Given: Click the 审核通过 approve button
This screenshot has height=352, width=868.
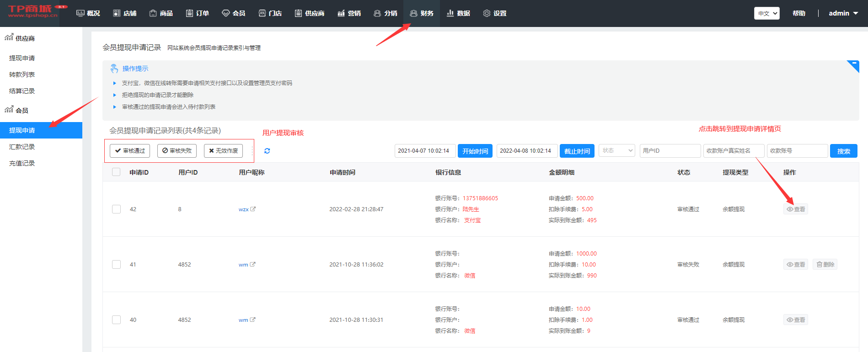Looking at the screenshot, I should [130, 151].
